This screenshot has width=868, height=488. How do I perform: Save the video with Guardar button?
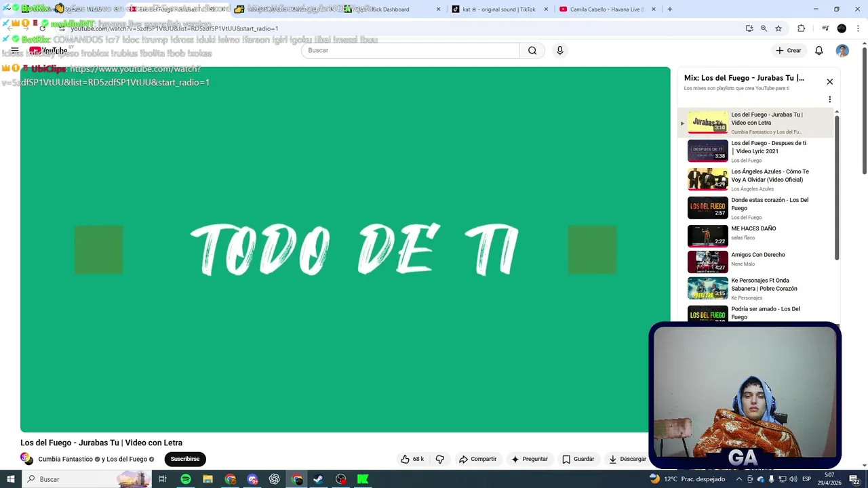coord(578,459)
